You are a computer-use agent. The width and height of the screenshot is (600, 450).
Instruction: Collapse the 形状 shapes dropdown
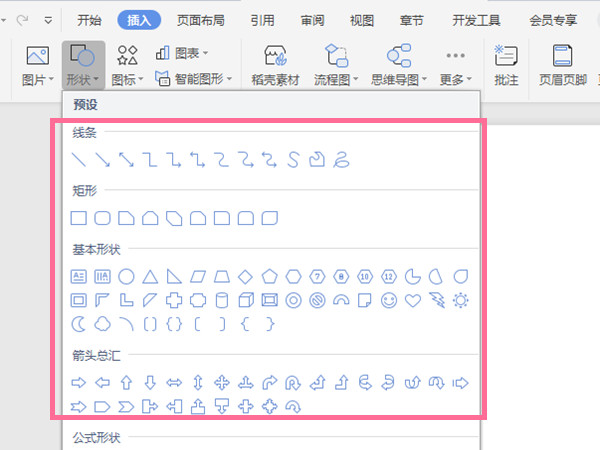(x=83, y=65)
